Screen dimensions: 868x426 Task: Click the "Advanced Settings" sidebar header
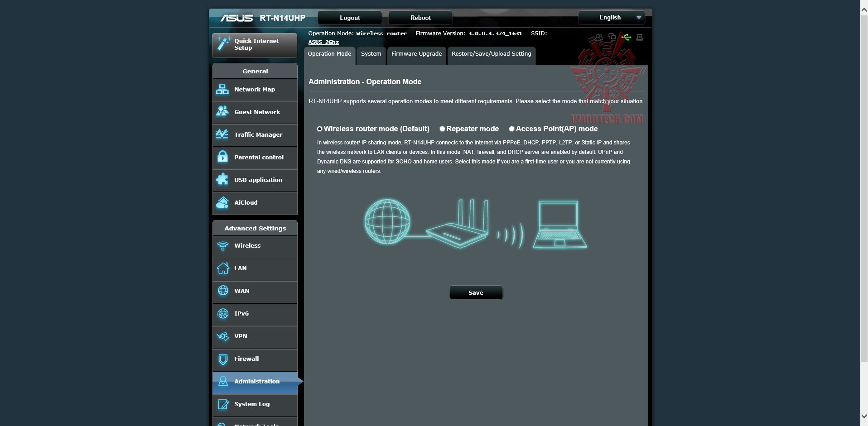pyautogui.click(x=255, y=228)
